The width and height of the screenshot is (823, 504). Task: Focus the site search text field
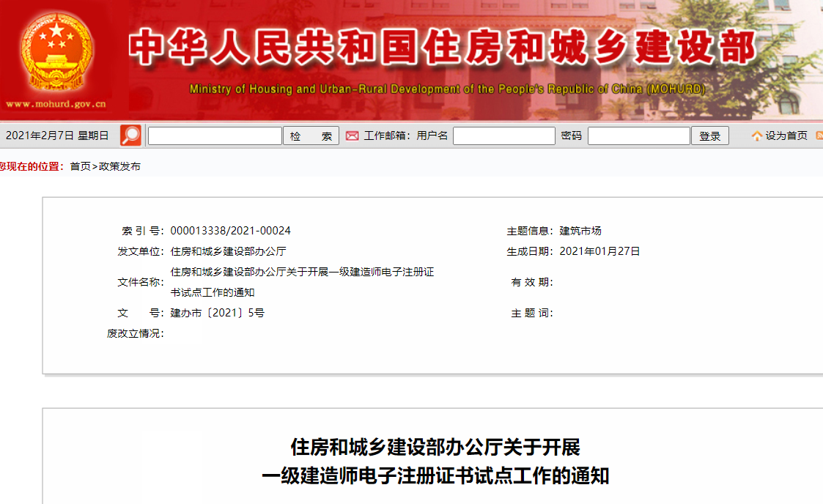[215, 136]
